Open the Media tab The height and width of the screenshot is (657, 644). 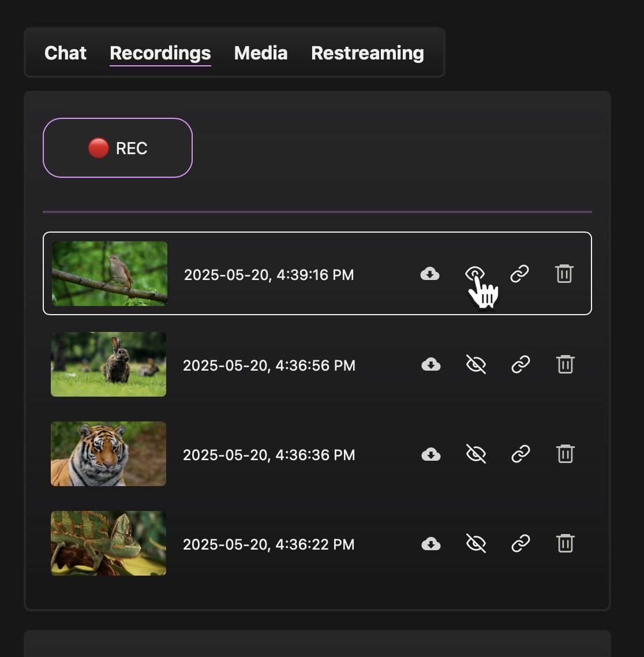(x=261, y=53)
